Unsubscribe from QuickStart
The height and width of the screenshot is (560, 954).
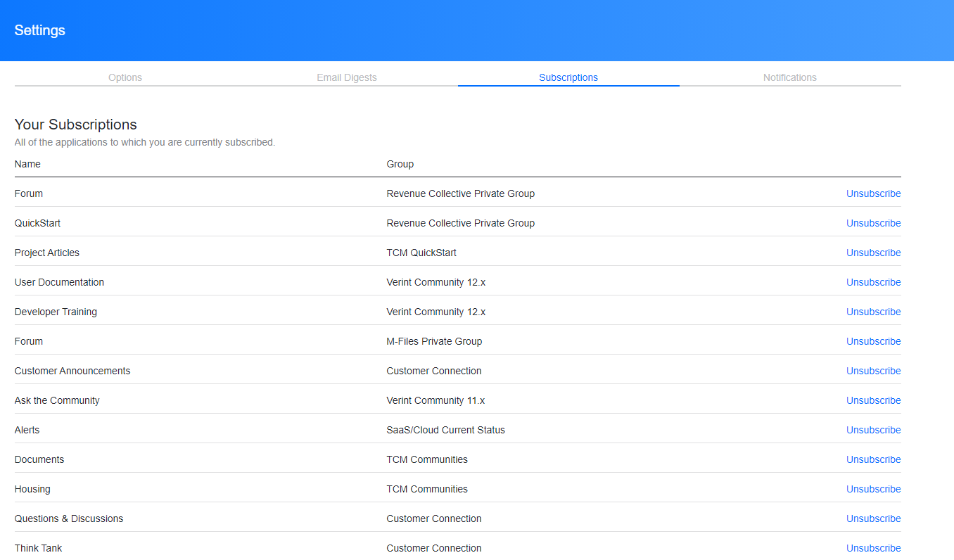pos(873,223)
